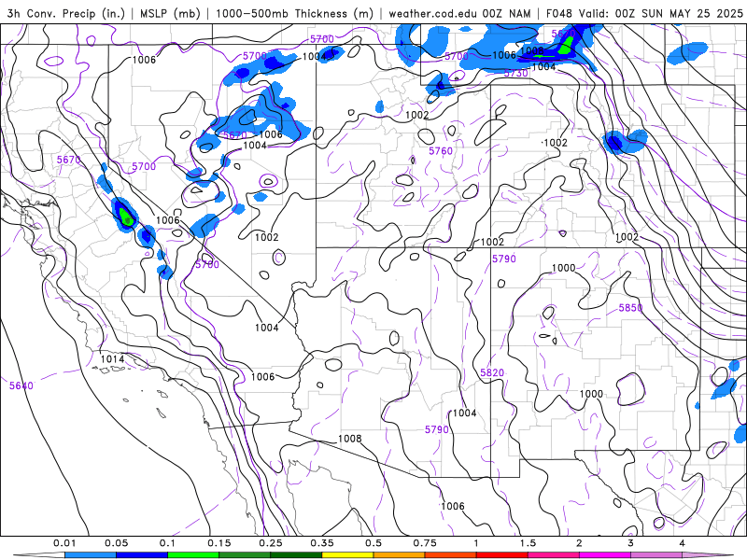This screenshot has height=560, width=747.
Task: Click the 'MSLP (mb)' header text
Action: pos(170,13)
